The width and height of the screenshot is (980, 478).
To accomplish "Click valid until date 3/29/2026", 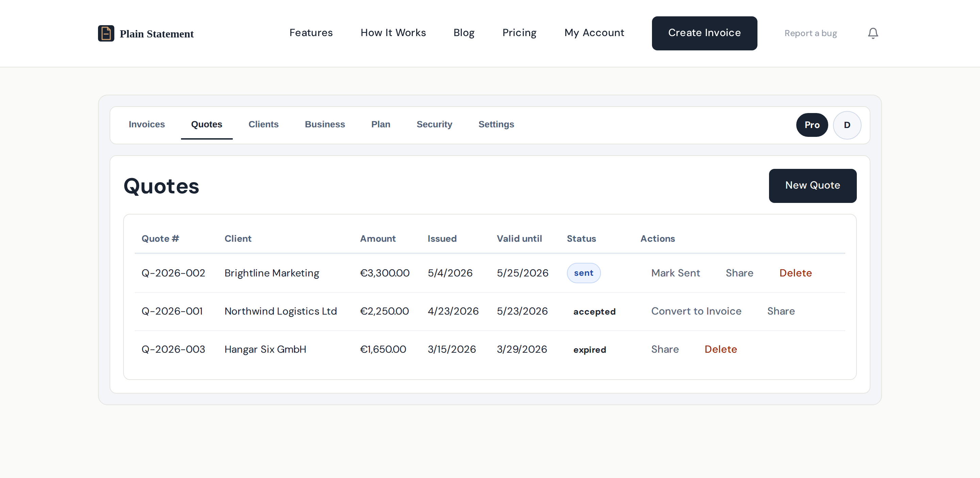I will tap(522, 349).
